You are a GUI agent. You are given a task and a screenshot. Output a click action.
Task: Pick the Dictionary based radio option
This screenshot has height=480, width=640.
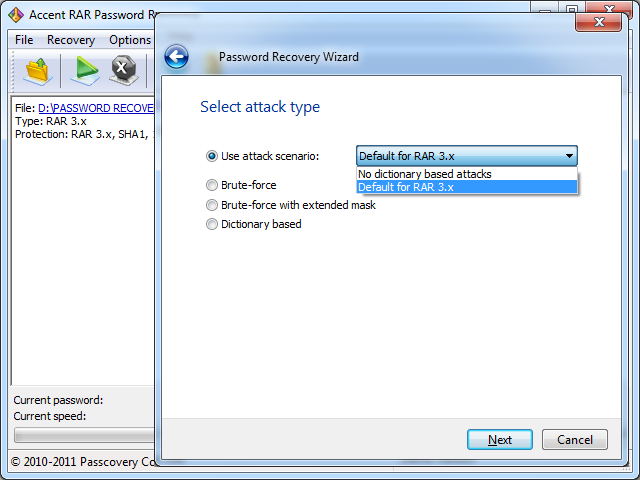click(211, 224)
